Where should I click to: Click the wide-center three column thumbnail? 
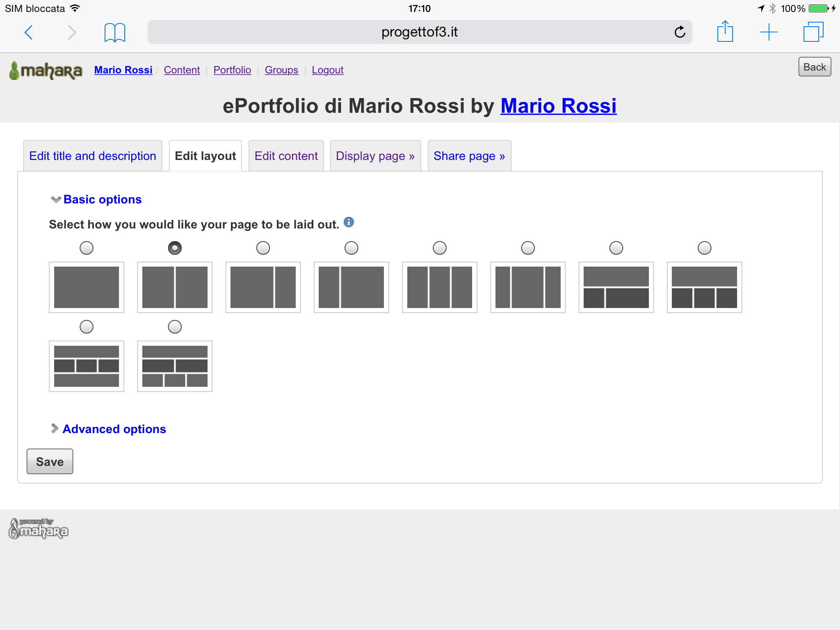(x=528, y=287)
